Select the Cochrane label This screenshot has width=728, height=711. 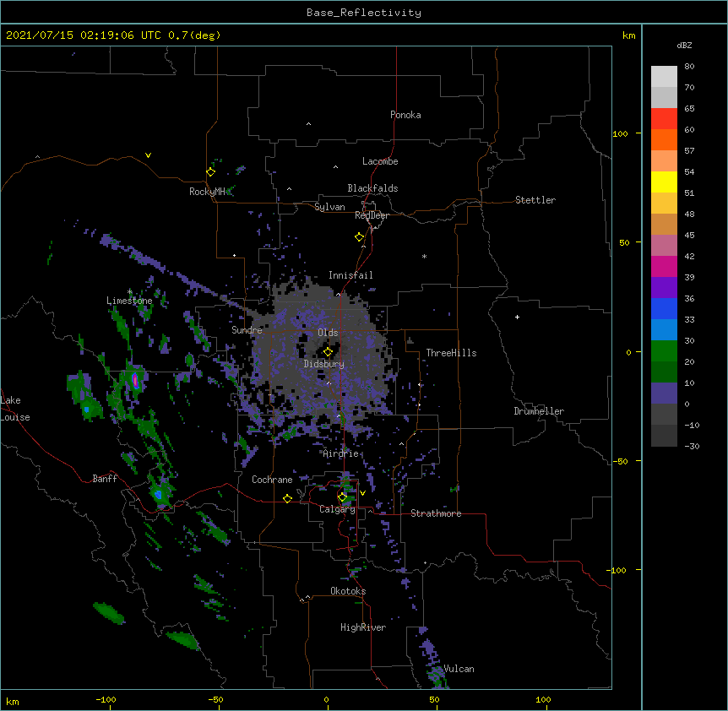pyautogui.click(x=272, y=480)
